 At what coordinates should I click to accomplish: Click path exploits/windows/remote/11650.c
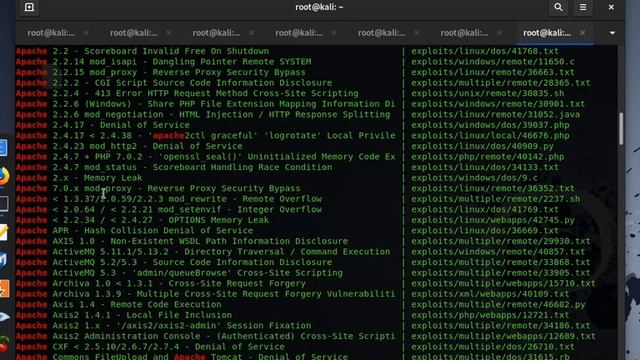tap(493, 62)
